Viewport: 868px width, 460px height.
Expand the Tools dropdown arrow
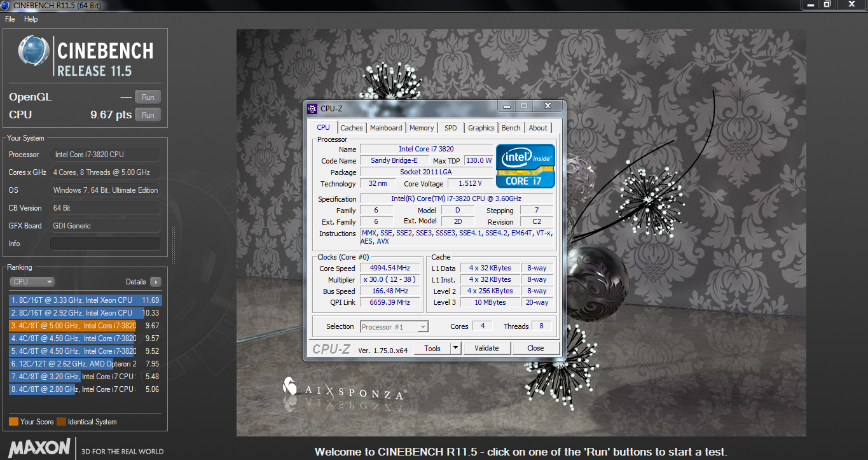(x=455, y=348)
